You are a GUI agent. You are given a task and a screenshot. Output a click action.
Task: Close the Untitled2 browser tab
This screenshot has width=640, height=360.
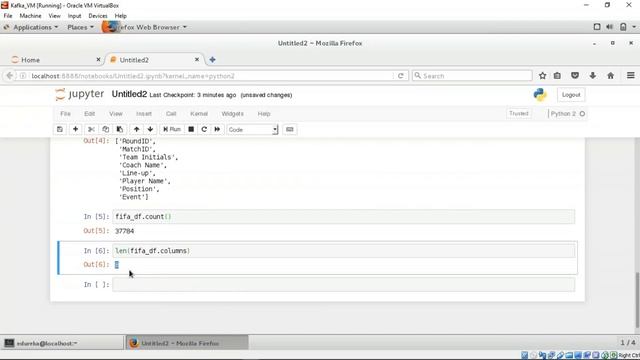(197, 60)
